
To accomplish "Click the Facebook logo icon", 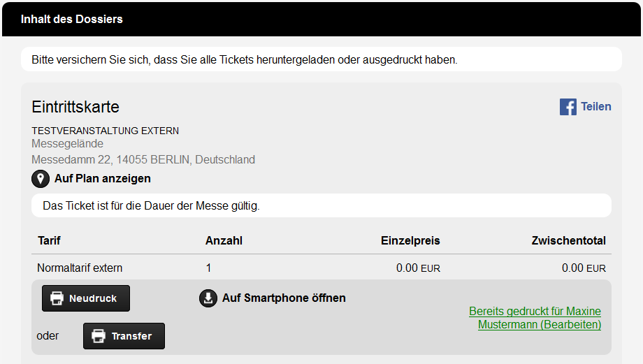I will pyautogui.click(x=568, y=107).
